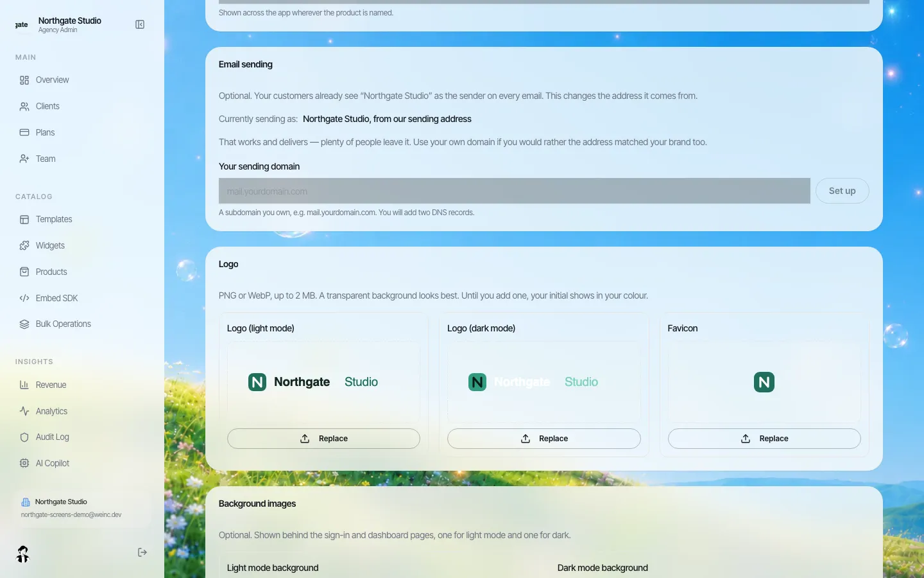Click the Audit Log shield icon
The image size is (924, 578).
click(x=24, y=437)
